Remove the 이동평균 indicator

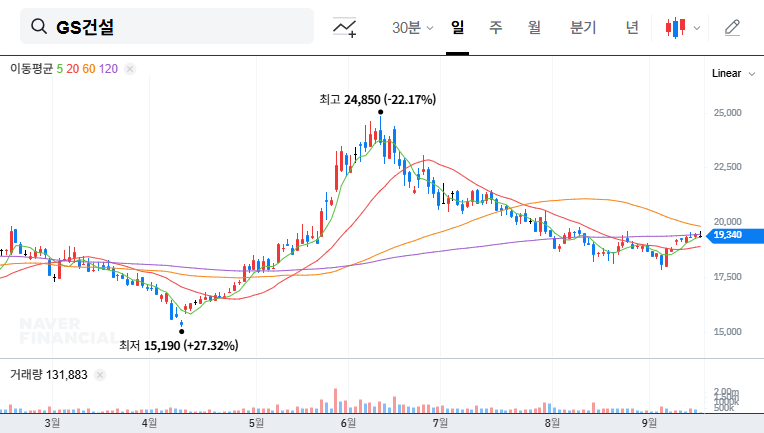[130, 69]
